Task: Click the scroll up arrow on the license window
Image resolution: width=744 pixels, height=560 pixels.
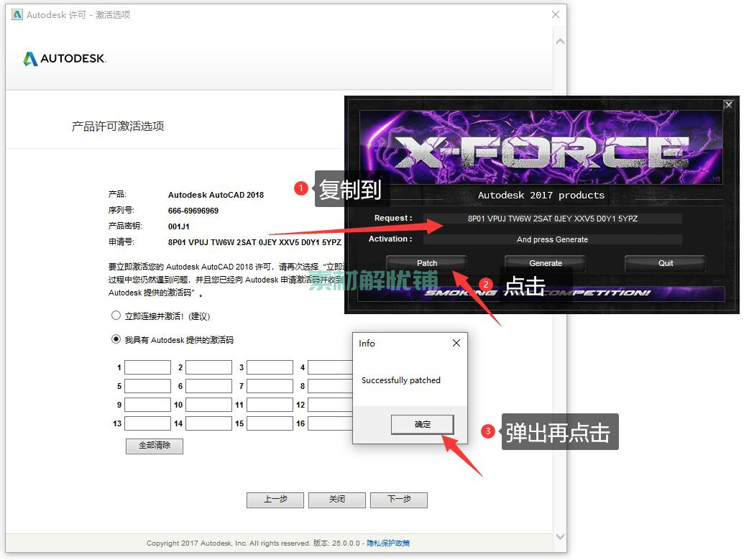Action: pos(560,42)
